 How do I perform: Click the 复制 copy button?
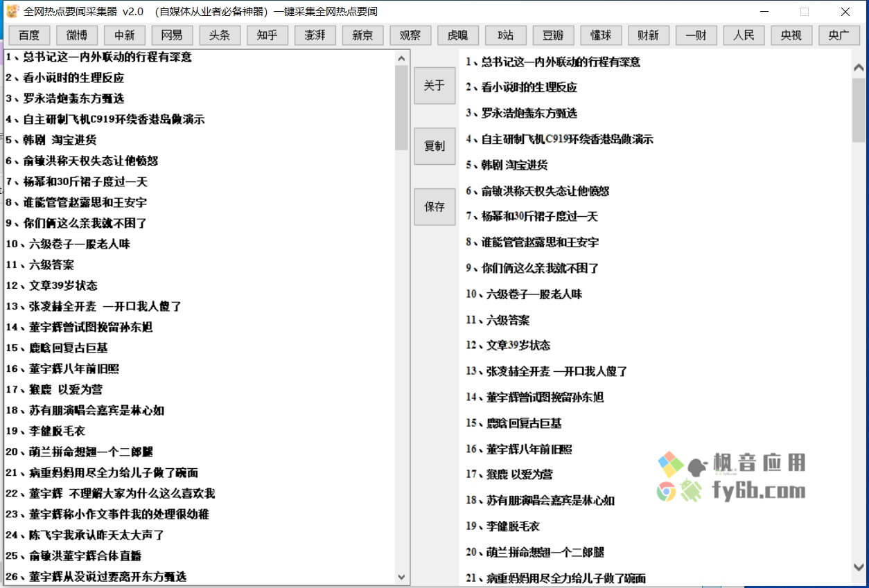click(434, 146)
